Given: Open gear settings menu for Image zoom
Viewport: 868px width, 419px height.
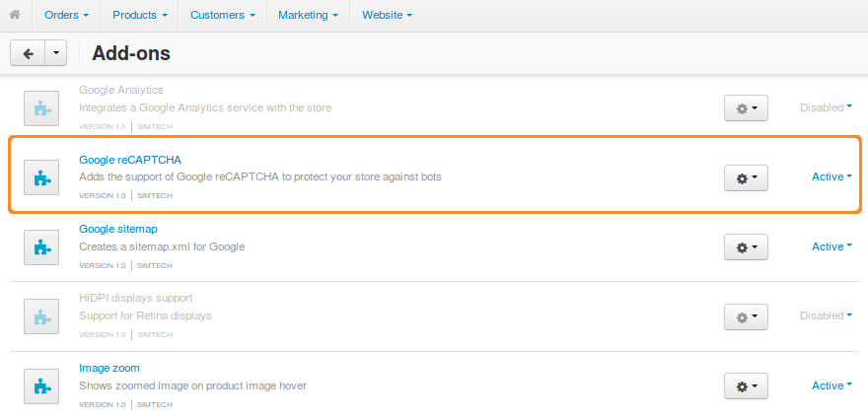Looking at the screenshot, I should [x=747, y=385].
